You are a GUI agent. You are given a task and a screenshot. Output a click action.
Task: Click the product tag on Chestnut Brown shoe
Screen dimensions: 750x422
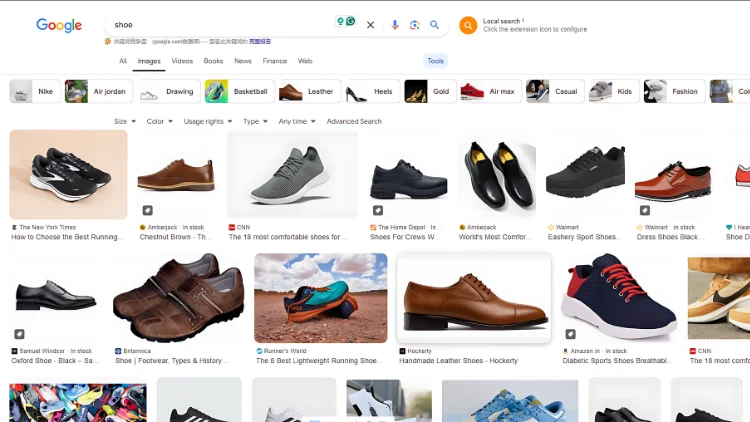[x=148, y=210]
